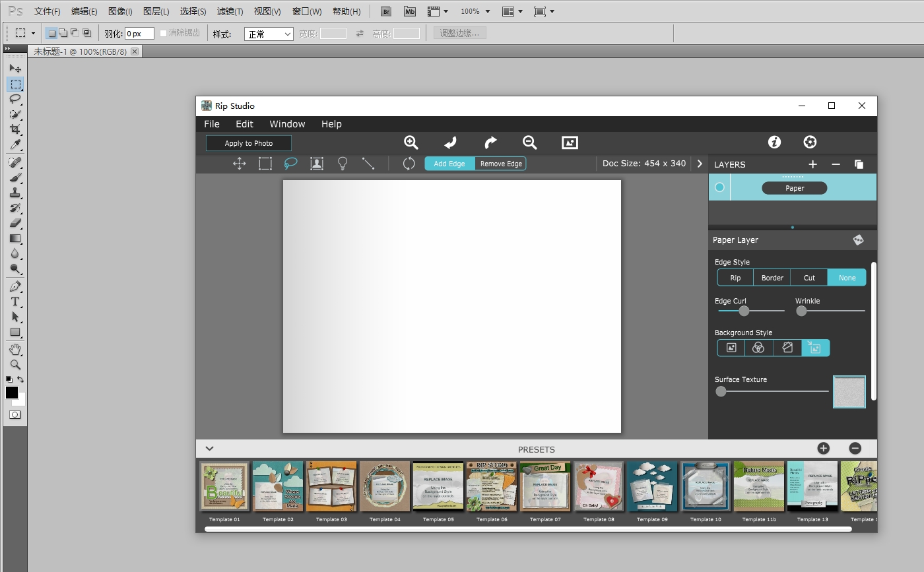Select the Gradient tool in Photoshop
Screen dimensions: 924x572
(15, 238)
